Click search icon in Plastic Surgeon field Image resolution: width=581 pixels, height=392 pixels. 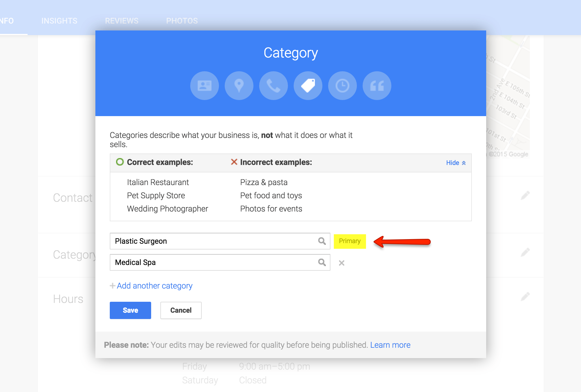tap(322, 241)
